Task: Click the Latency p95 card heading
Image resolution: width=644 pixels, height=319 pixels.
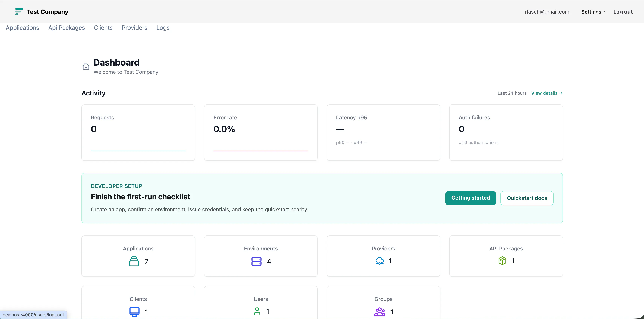Action: click(351, 118)
